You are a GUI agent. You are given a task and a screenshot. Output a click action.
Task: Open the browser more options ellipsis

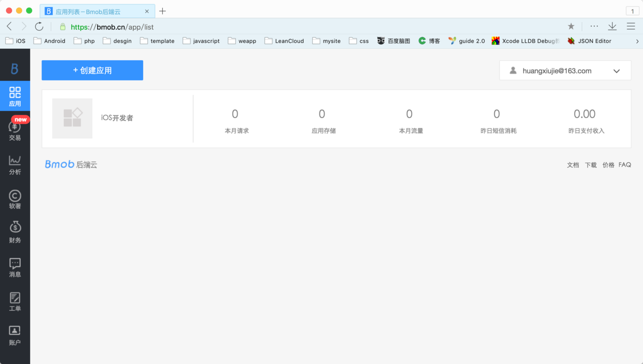coord(594,26)
